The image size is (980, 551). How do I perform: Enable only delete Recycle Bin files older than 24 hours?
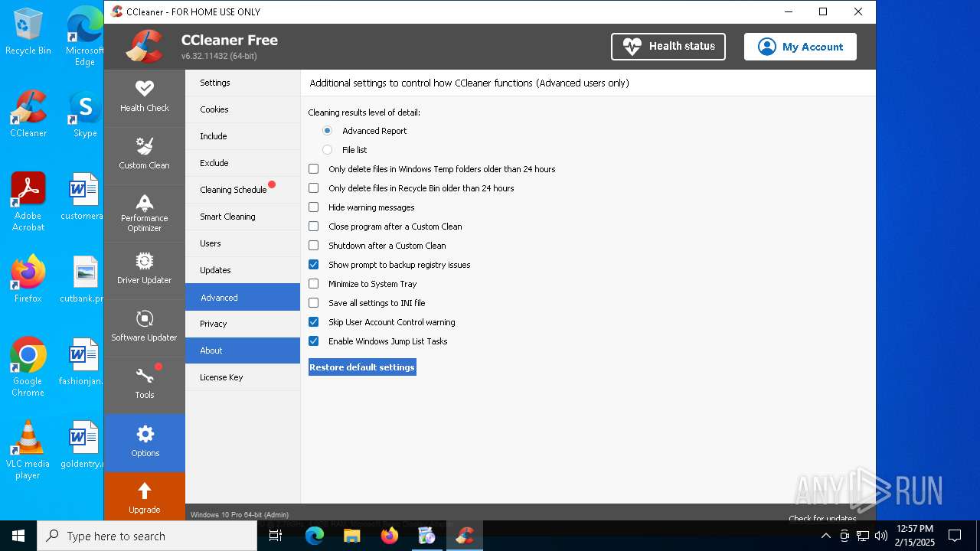click(x=314, y=188)
